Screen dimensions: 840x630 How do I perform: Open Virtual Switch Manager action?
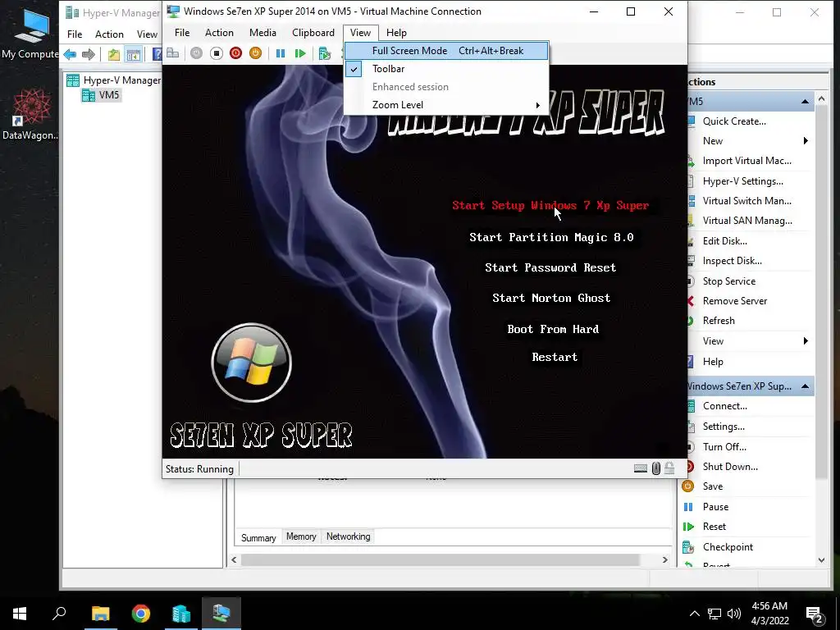pos(746,201)
